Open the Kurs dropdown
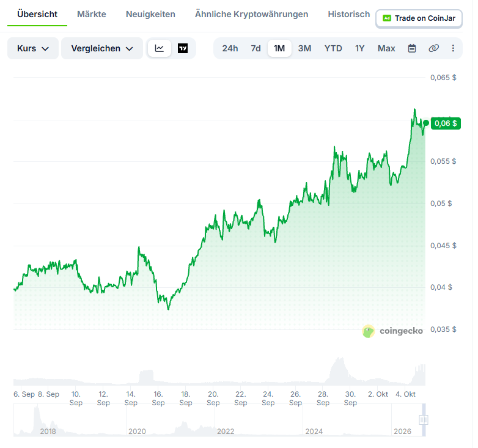The width and height of the screenshot is (478, 448). (x=33, y=48)
